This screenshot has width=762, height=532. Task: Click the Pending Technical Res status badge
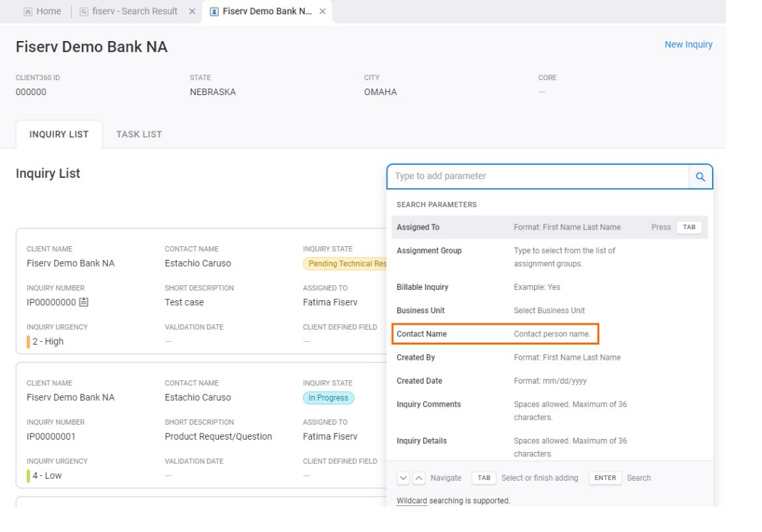coord(346,263)
